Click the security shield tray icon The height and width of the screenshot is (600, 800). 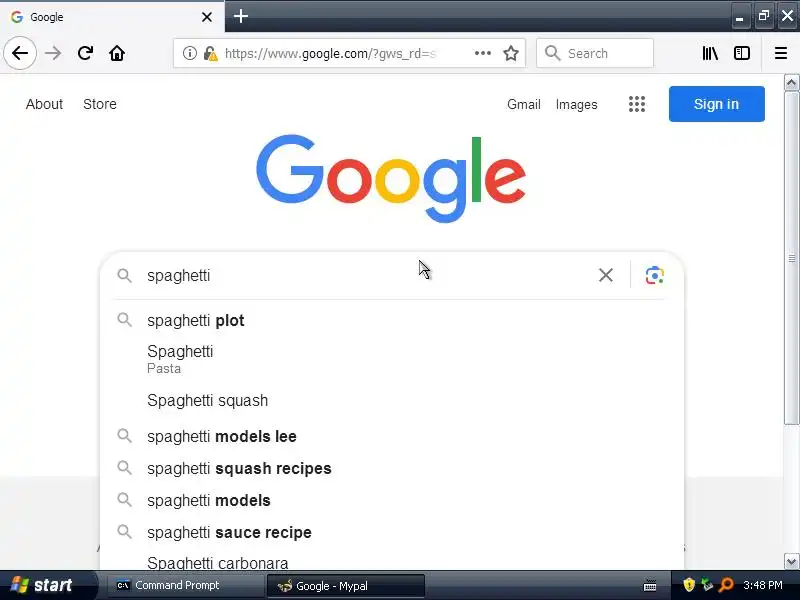click(689, 585)
